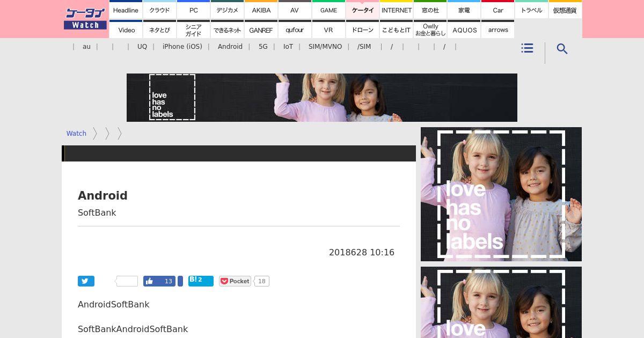
Task: Click the second sidebar ad with two girls
Action: (x=501, y=302)
